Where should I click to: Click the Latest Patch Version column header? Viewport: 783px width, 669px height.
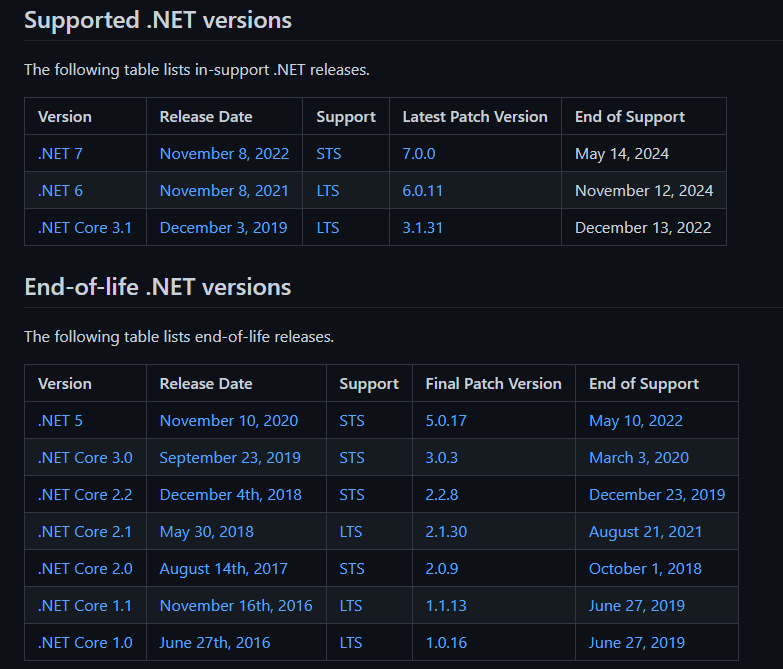(x=475, y=117)
